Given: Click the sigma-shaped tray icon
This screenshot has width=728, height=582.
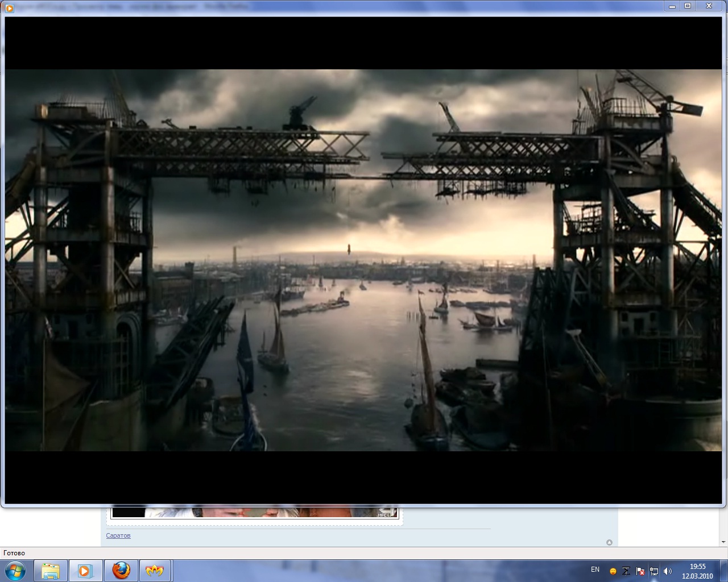Looking at the screenshot, I should (626, 571).
